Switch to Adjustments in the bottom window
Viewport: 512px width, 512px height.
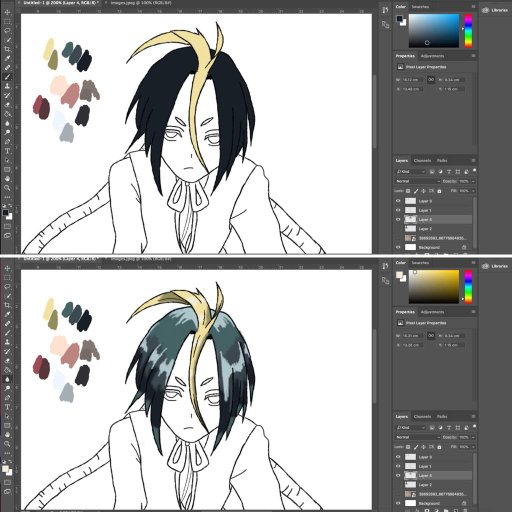tap(432, 312)
